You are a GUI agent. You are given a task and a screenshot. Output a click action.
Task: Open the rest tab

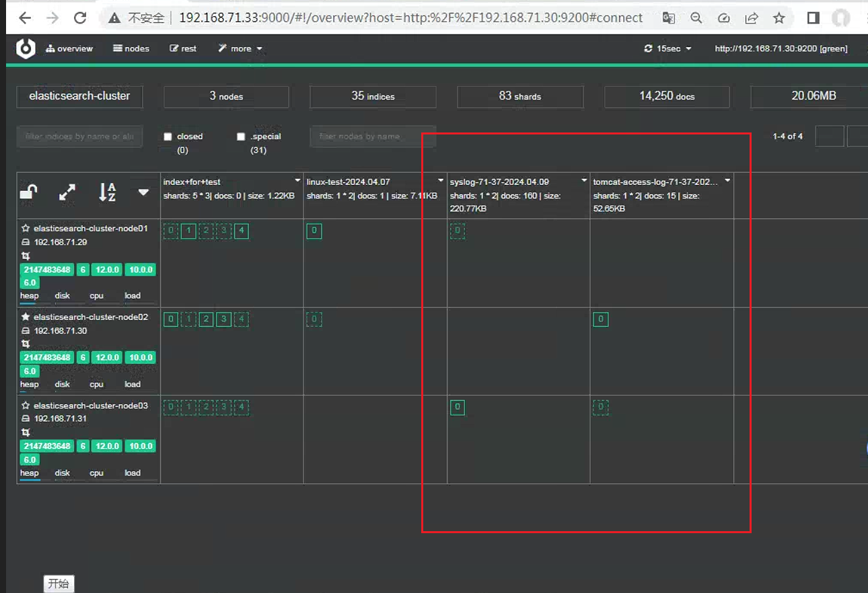tap(183, 48)
